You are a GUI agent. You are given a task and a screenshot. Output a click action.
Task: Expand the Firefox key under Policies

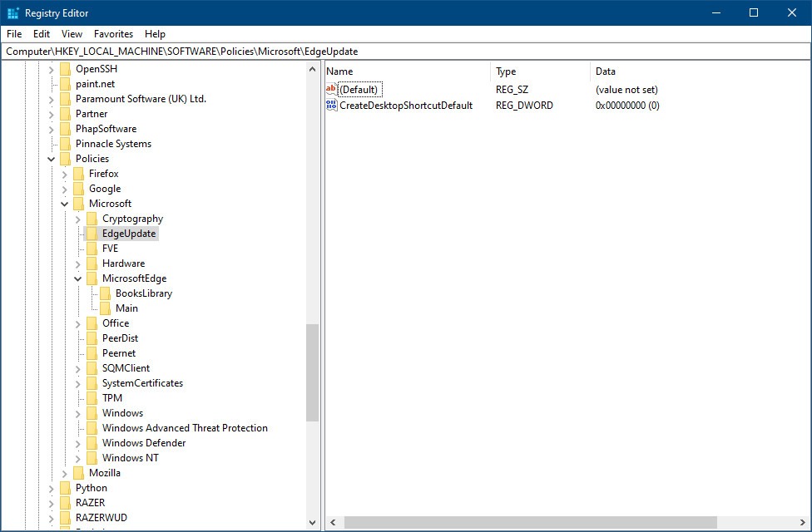pyautogui.click(x=65, y=175)
